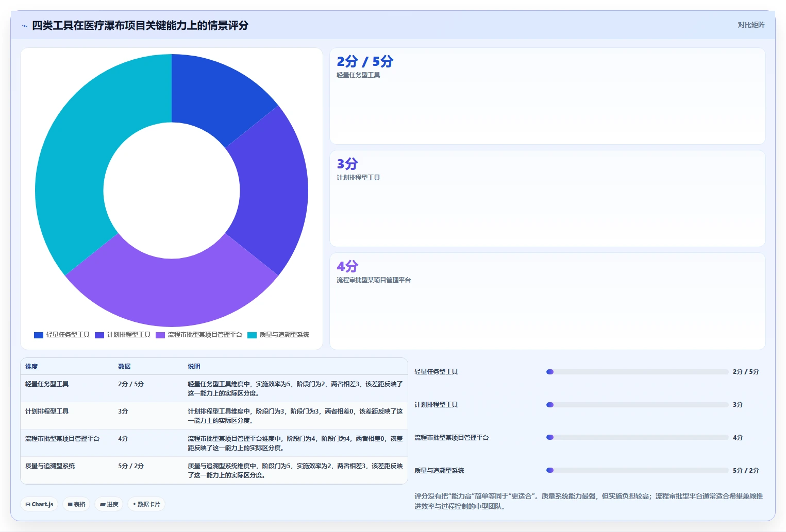
Task: Click the 质量与追溯型系统 progress bar
Action: click(637, 470)
